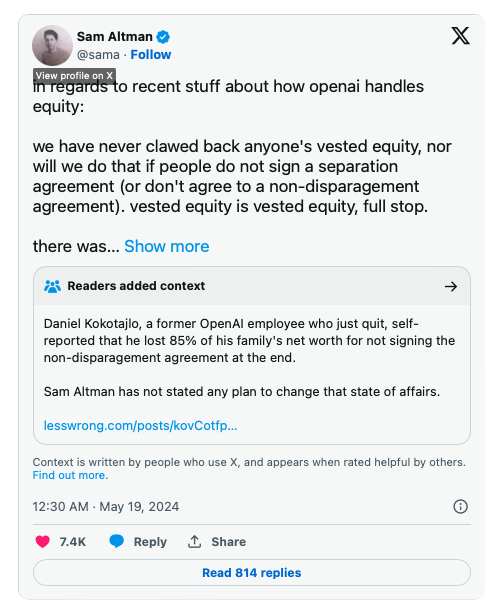Click the Share text label
Image resolution: width=500 pixels, height=604 pixels.
coord(228,542)
